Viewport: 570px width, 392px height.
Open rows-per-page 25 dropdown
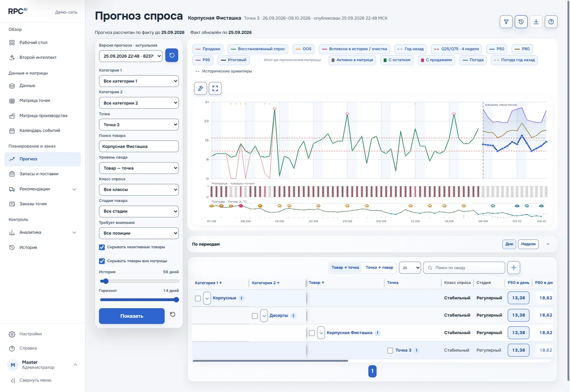click(x=410, y=268)
